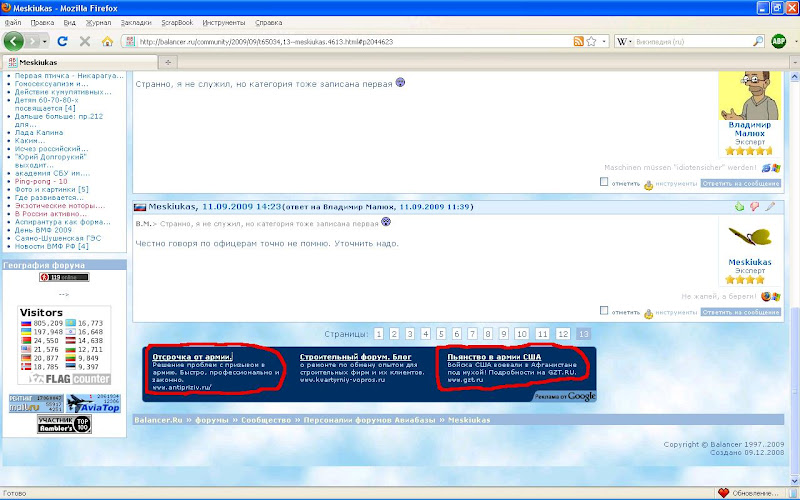
Task: Click Сообщество in the breadcrumb
Action: [x=266, y=420]
